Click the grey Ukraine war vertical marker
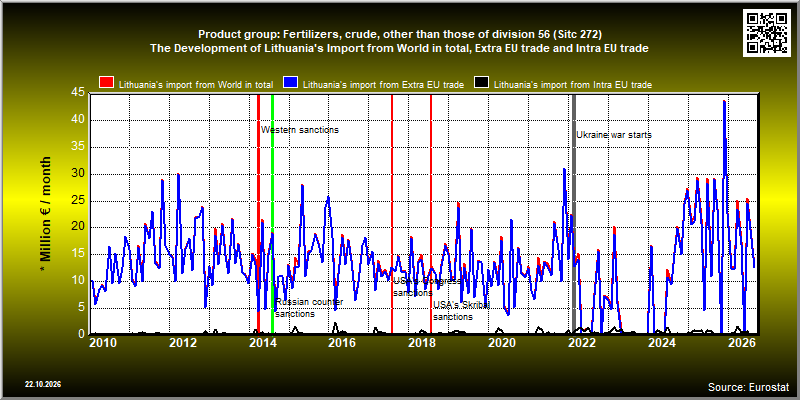 573,214
